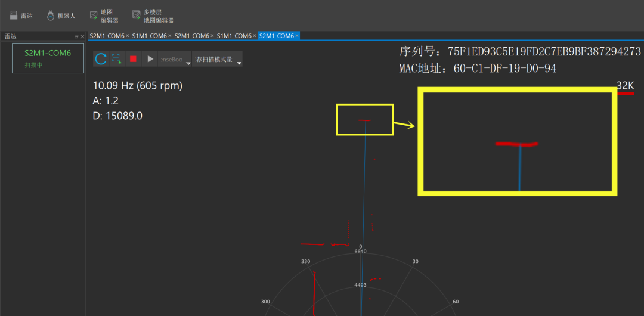The height and width of the screenshot is (316, 644).
Task: Click the 32K sample rate indicator
Action: click(625, 86)
